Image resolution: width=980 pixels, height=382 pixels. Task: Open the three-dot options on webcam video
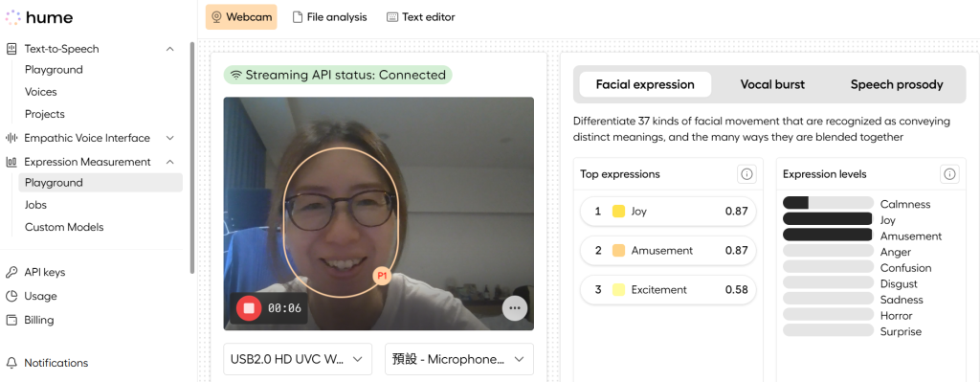pyautogui.click(x=515, y=307)
